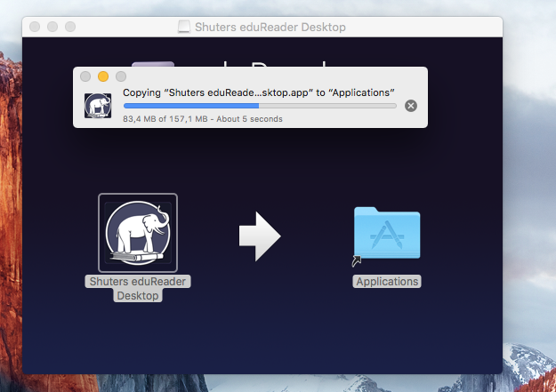The height and width of the screenshot is (392, 556).
Task: Click the small elephant icon in copy dialog
Action: (98, 106)
